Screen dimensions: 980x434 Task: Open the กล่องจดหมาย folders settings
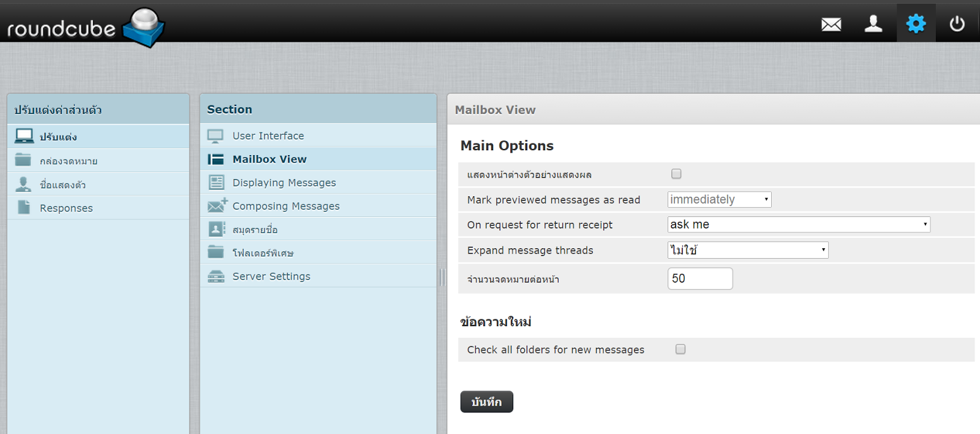(x=69, y=161)
